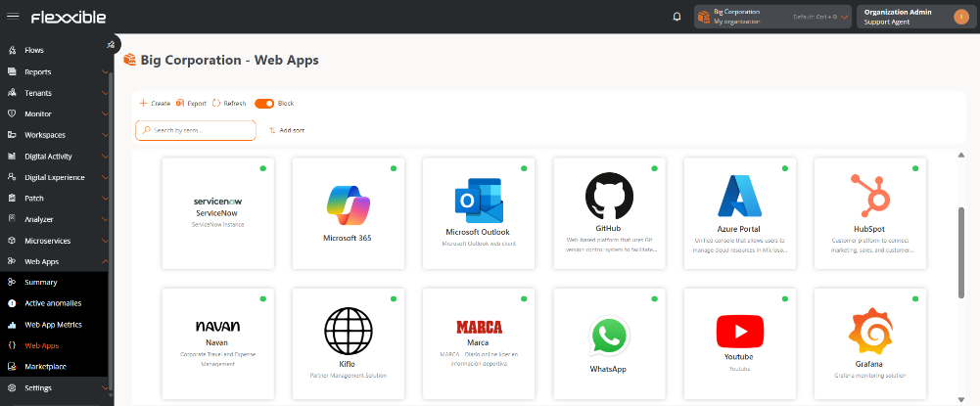Image resolution: width=980 pixels, height=406 pixels.
Task: Click the Youtube logo
Action: click(740, 332)
